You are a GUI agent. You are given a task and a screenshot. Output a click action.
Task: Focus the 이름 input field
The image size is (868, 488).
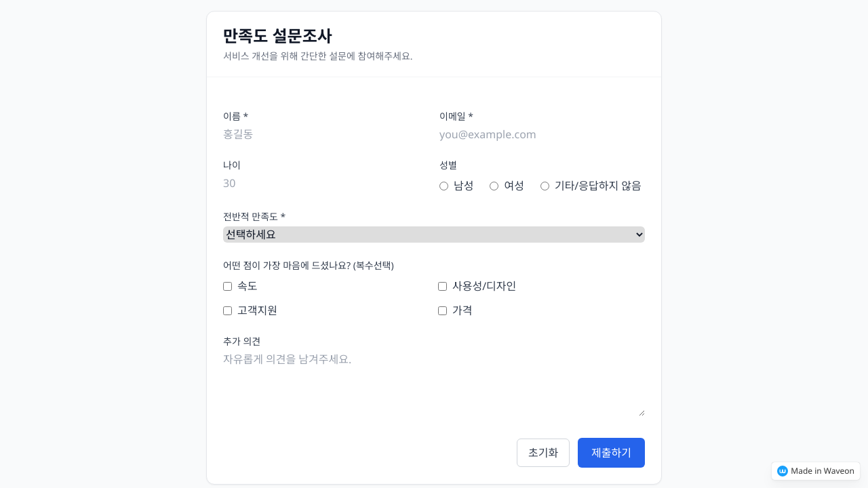pos(325,134)
